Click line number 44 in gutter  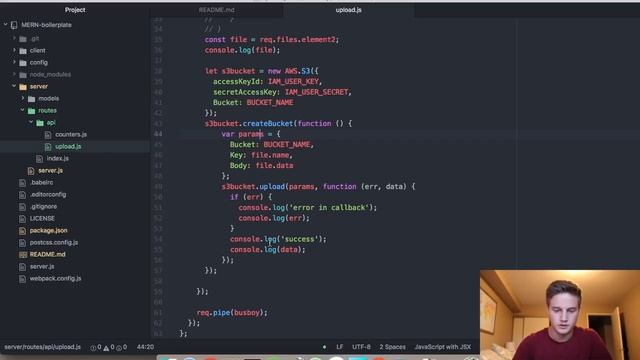click(x=158, y=134)
